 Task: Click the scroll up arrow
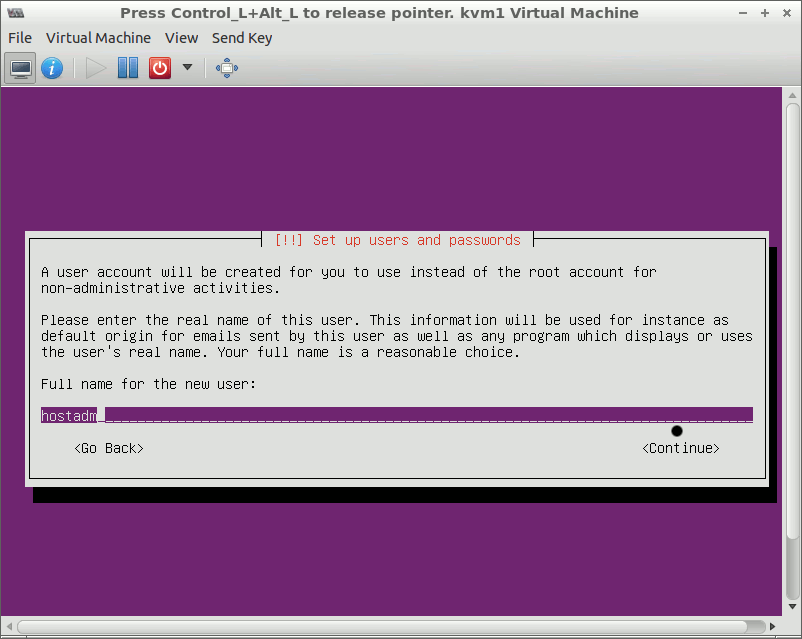point(792,95)
